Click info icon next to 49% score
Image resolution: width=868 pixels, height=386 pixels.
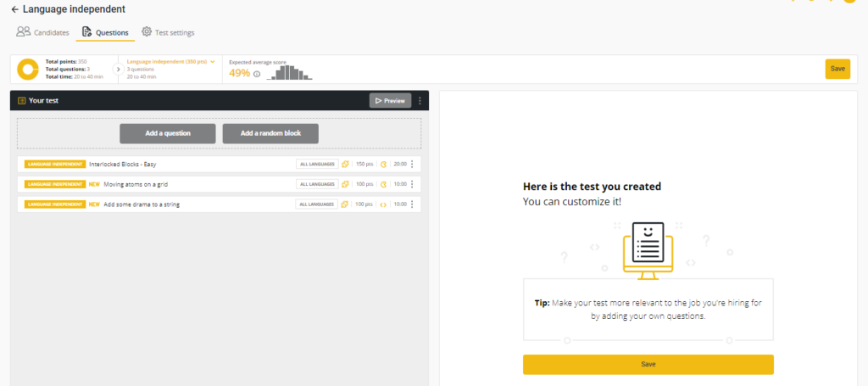point(257,74)
